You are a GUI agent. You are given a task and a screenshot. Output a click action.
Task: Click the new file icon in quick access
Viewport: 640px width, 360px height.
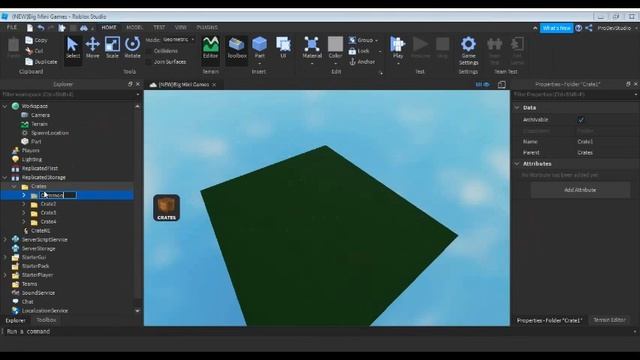pos(30,28)
